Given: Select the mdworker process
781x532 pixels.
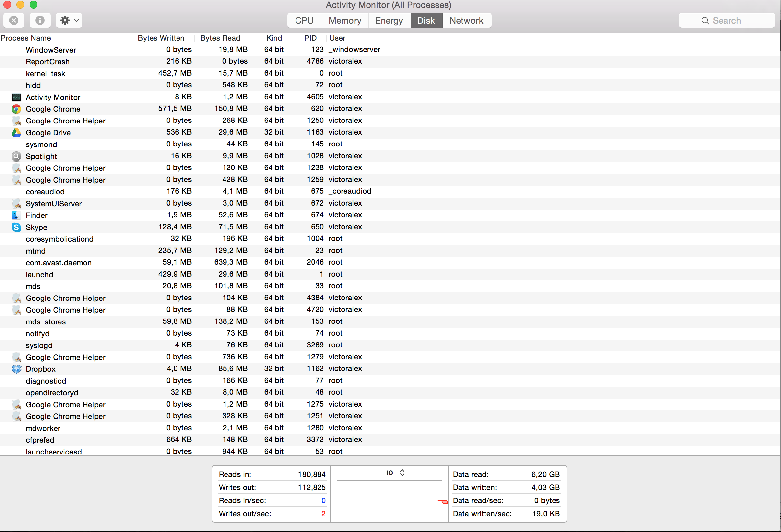Looking at the screenshot, I should pos(390,428).
